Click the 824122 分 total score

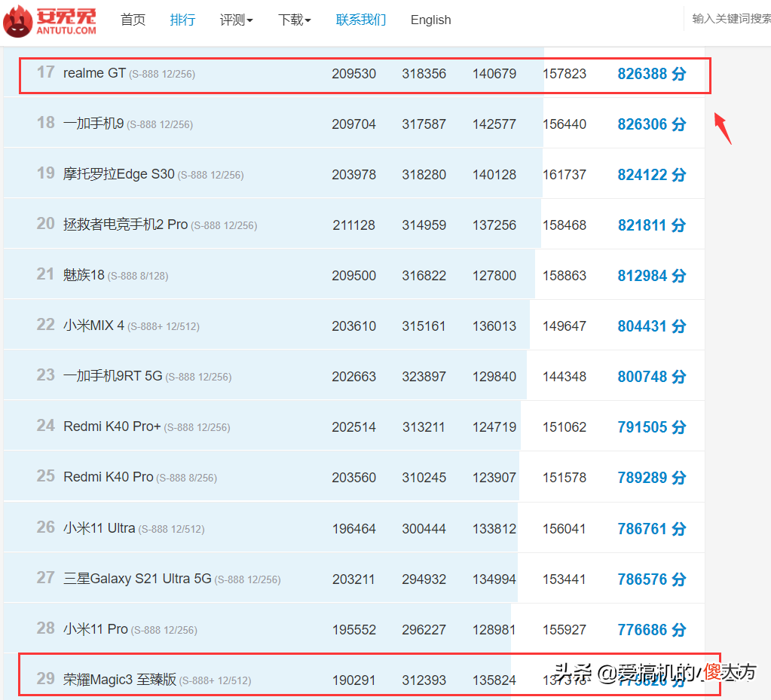click(x=651, y=175)
